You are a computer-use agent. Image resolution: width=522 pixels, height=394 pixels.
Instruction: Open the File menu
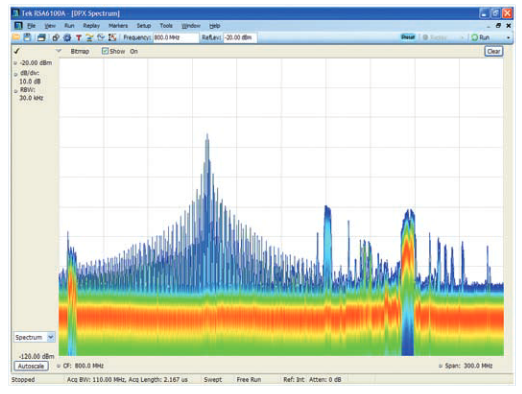[x=31, y=26]
